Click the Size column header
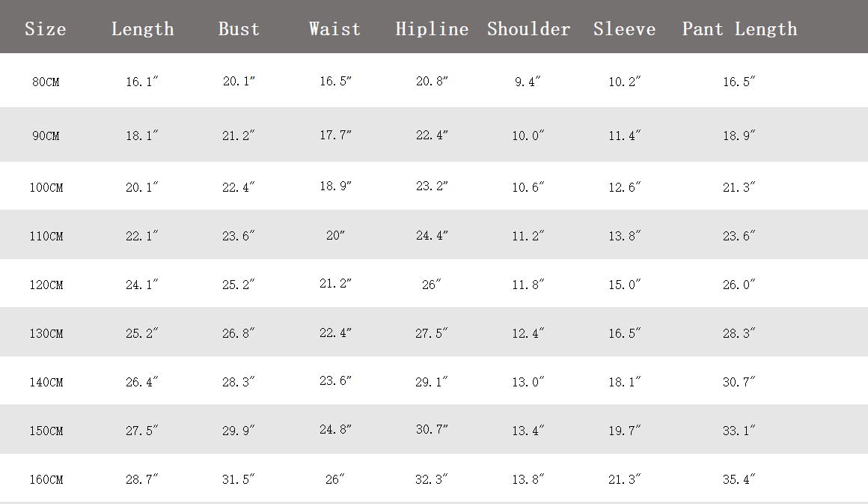The width and height of the screenshot is (868, 504). 46,29
